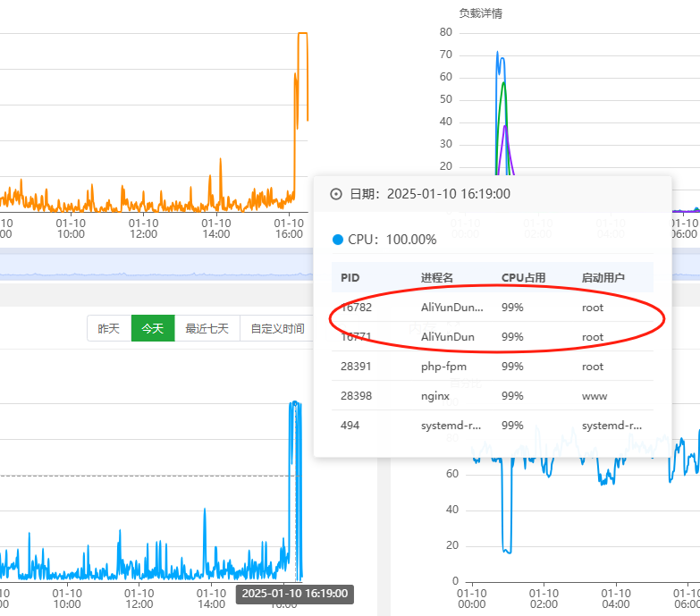Click the PID column header
The width and height of the screenshot is (700, 616).
click(350, 278)
